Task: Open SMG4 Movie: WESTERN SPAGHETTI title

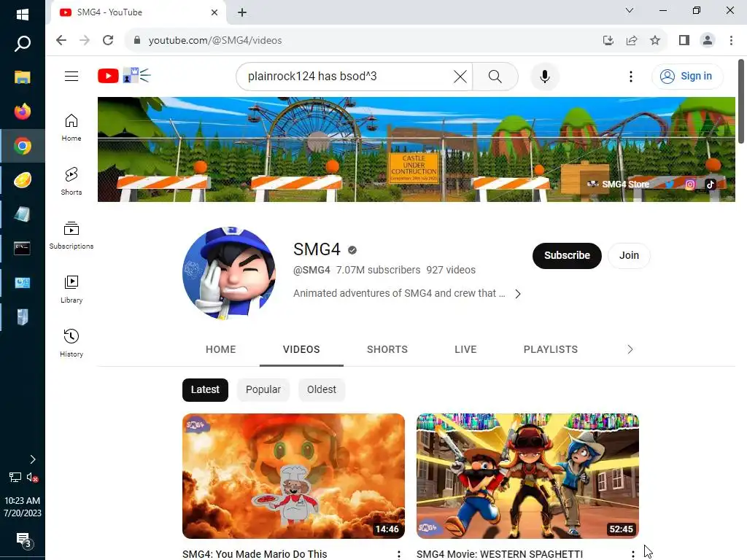Action: coord(499,554)
